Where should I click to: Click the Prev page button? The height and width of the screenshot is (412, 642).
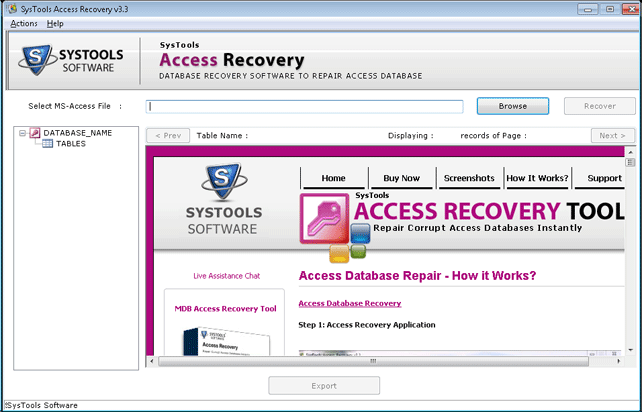168,136
